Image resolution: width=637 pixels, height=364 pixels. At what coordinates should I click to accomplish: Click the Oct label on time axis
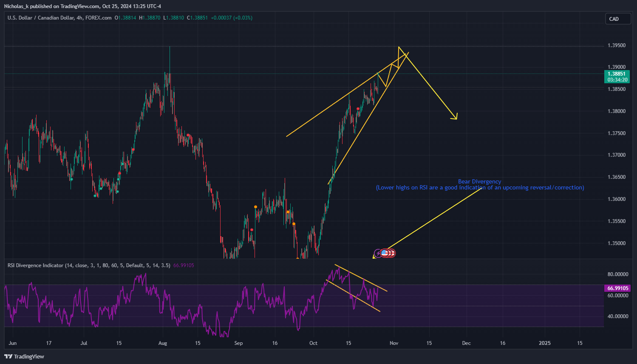coord(313,343)
